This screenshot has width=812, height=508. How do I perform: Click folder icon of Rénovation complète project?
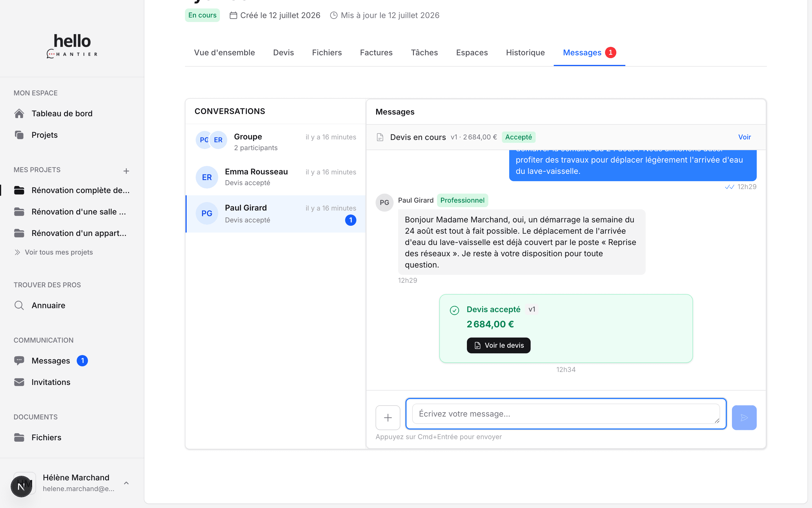19,190
